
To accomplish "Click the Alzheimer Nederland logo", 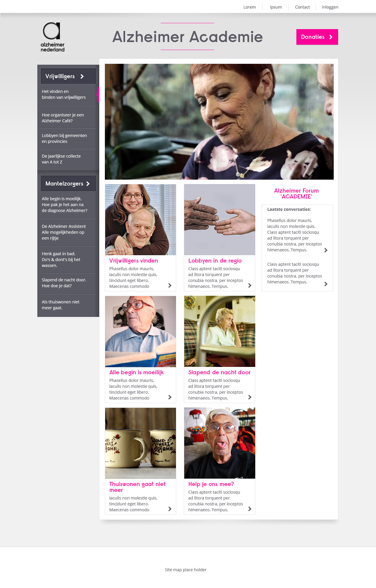I will tap(53, 37).
